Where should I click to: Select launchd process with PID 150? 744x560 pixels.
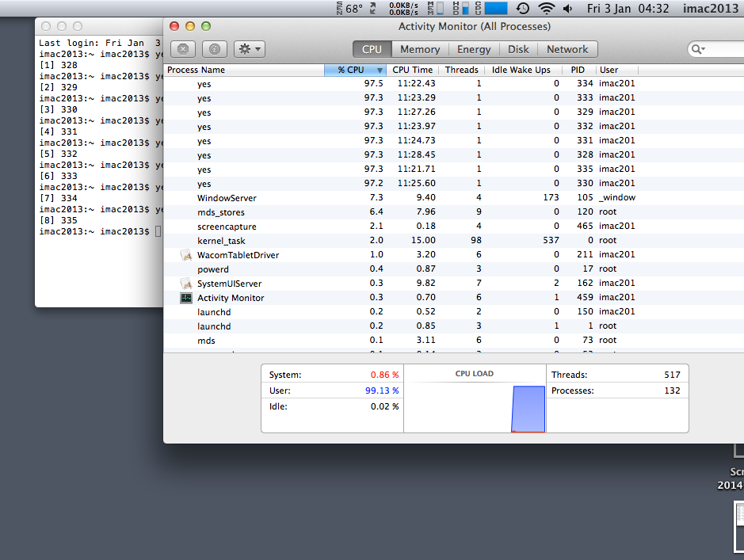click(454, 311)
